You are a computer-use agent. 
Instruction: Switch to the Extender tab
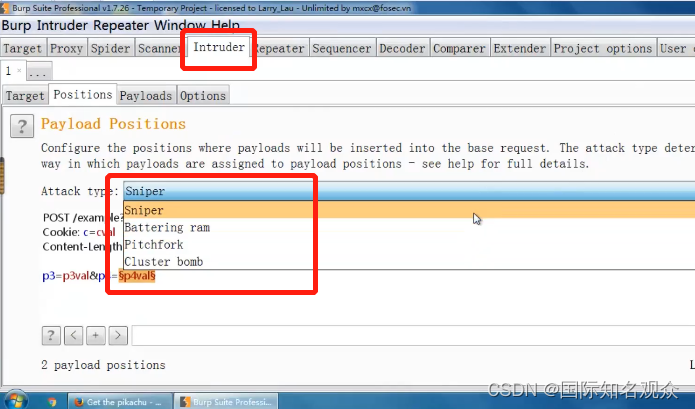click(519, 48)
